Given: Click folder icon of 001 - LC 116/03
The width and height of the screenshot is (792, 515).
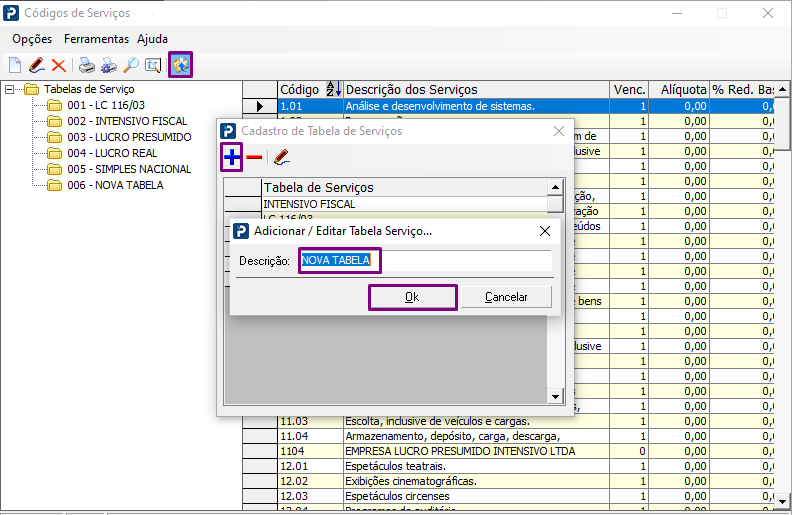Looking at the screenshot, I should [54, 106].
